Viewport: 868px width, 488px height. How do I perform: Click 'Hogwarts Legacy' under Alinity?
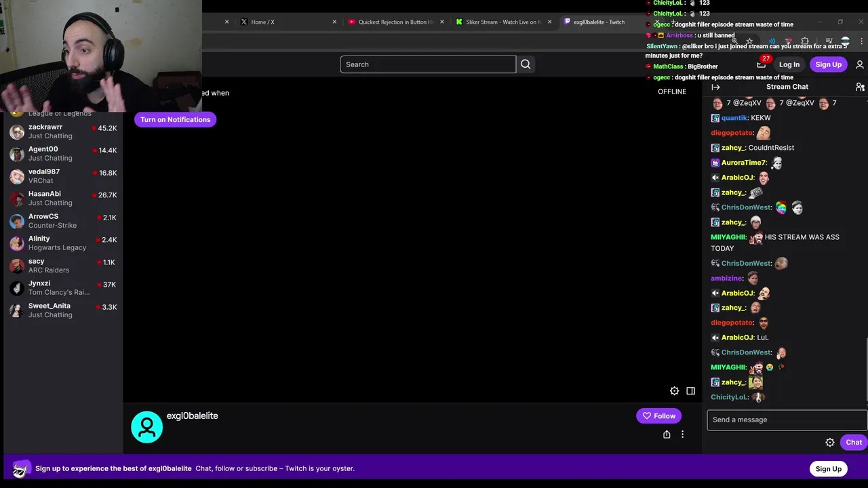pos(57,248)
